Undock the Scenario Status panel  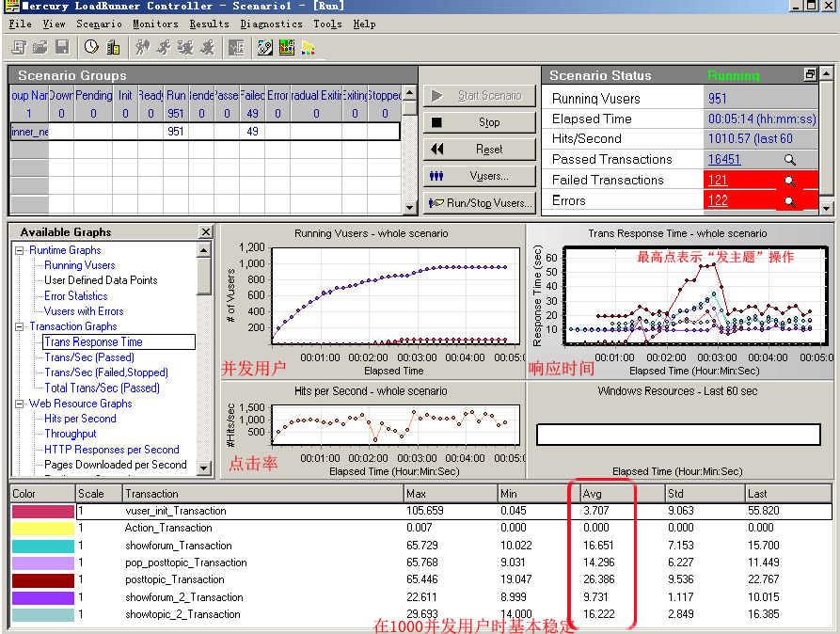(x=810, y=75)
